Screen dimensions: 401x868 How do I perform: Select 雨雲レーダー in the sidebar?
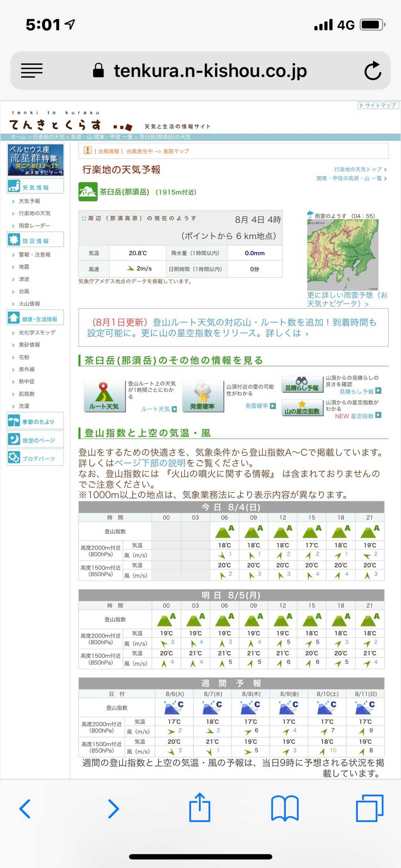[x=34, y=226]
